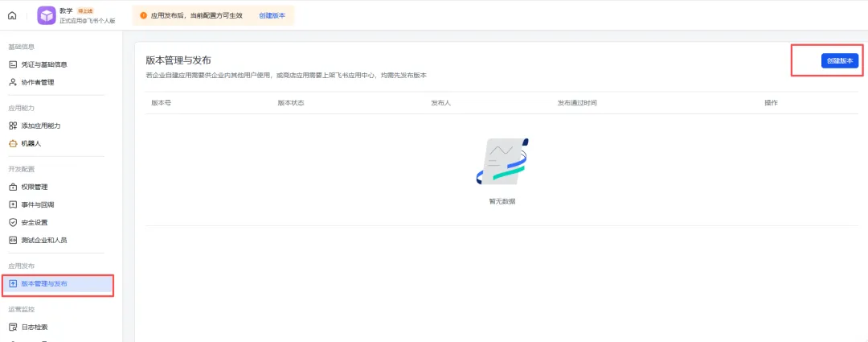Viewport: 868px width, 342px height.
Task: Click the 测试企业和人员 code icon
Action: coord(14,240)
